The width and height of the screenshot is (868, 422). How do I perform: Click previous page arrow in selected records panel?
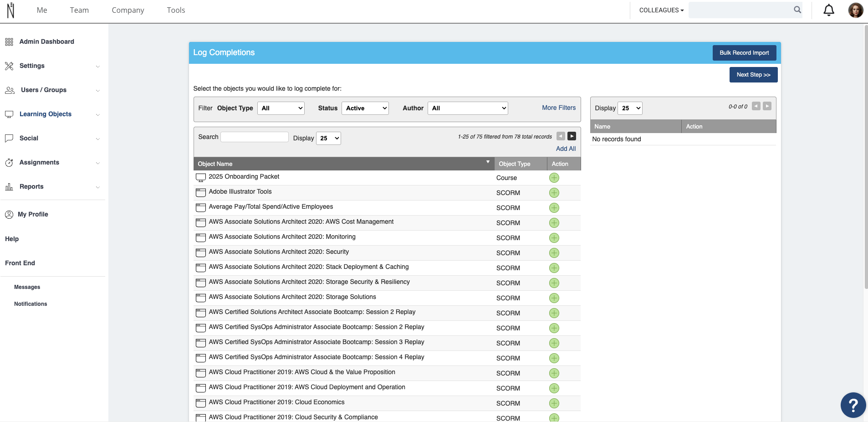point(756,106)
